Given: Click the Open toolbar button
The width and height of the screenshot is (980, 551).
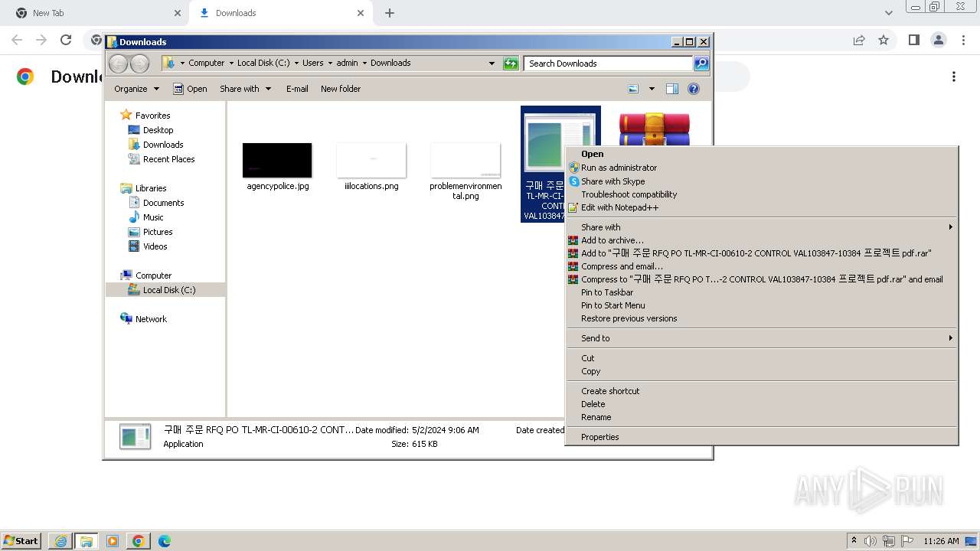Looking at the screenshot, I should pyautogui.click(x=190, y=89).
